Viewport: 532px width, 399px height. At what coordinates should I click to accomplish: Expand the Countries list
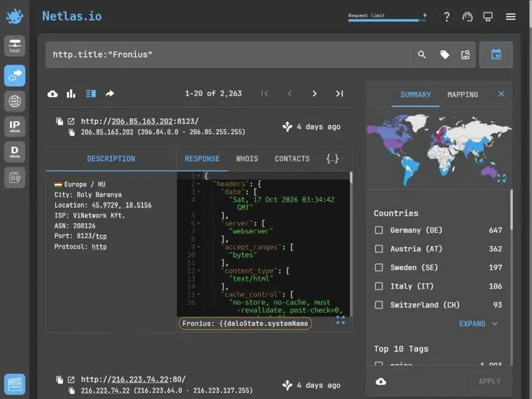[x=478, y=324]
